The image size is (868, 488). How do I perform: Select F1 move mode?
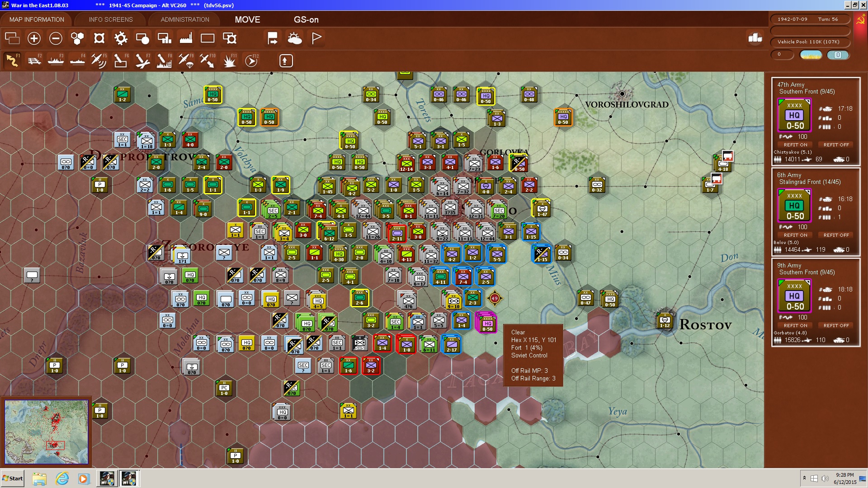pos(12,60)
